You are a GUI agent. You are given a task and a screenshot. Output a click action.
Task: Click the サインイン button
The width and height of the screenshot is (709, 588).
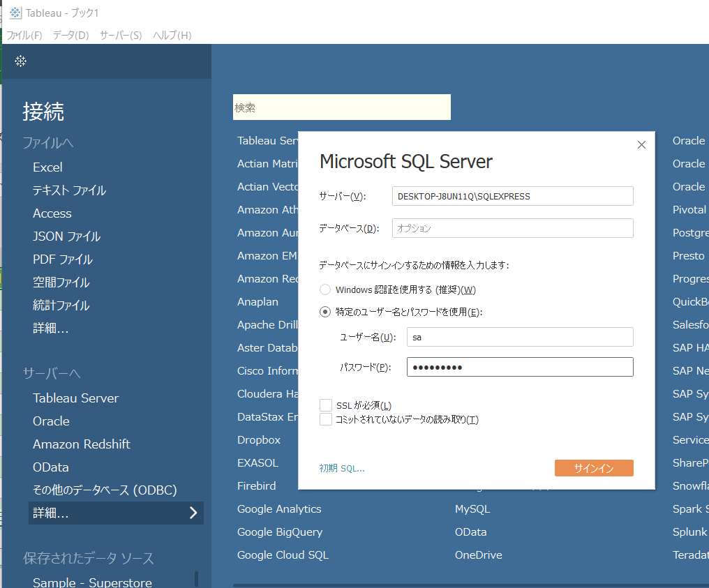[x=594, y=468]
